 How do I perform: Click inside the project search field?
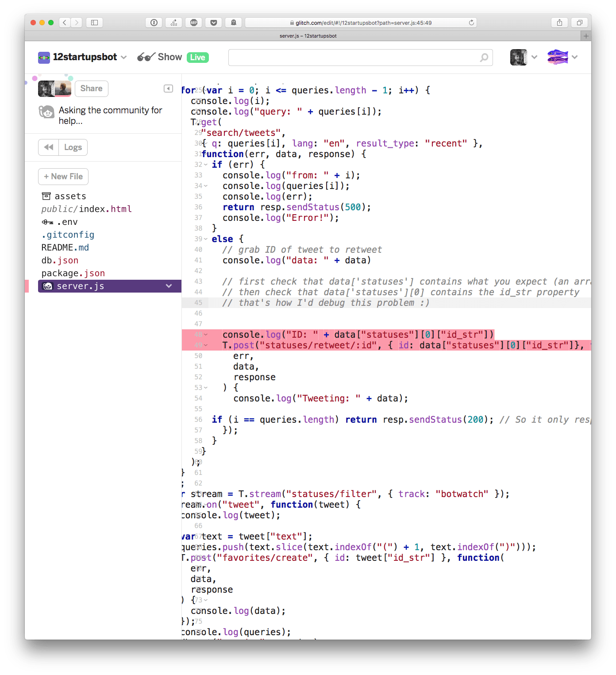pyautogui.click(x=354, y=58)
